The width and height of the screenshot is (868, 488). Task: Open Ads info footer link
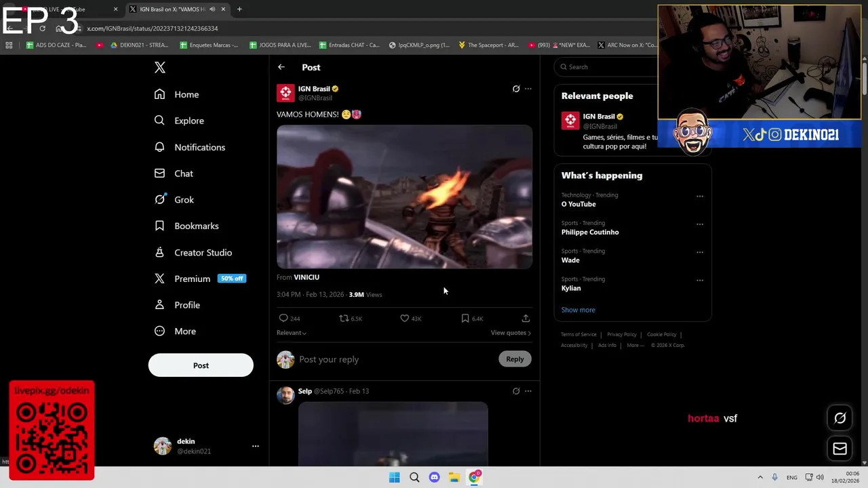click(x=607, y=345)
